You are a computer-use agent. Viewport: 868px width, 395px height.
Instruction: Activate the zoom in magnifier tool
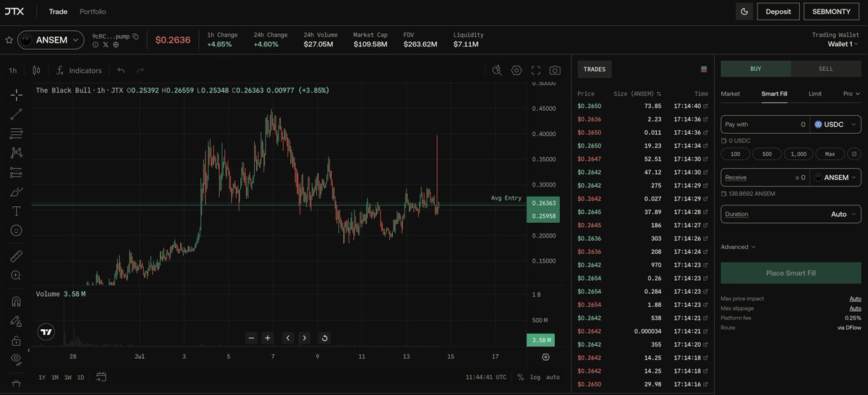pyautogui.click(x=16, y=276)
